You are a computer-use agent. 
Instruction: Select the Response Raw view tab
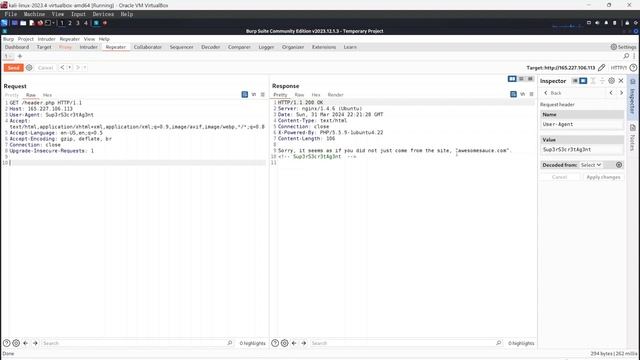(299, 95)
